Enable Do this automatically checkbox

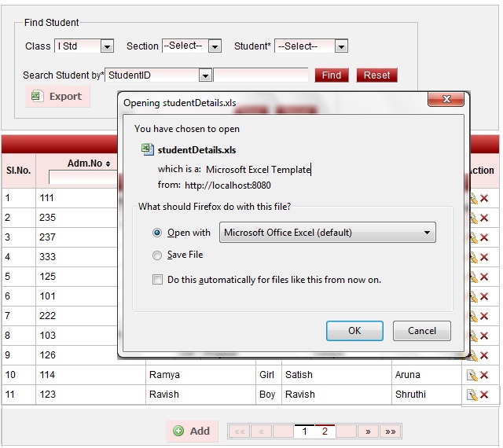coord(157,280)
